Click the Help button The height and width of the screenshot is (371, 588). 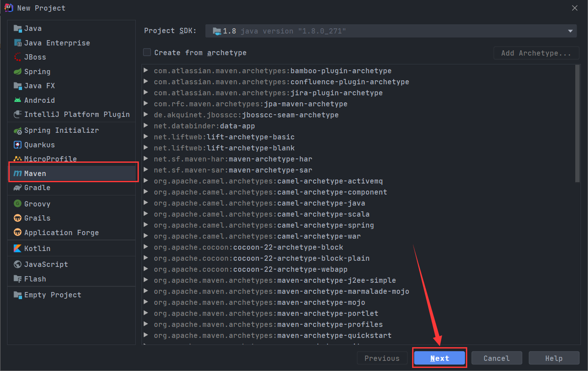click(554, 358)
